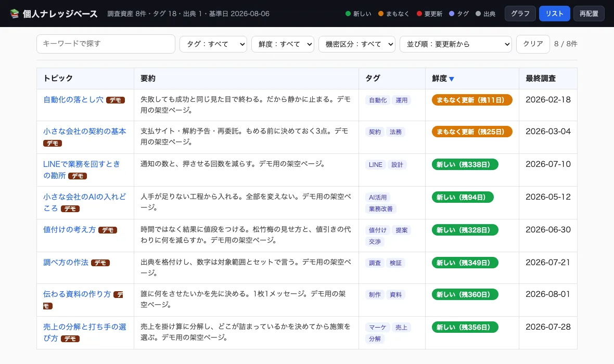Click the 検証 tag chip
The width and height of the screenshot is (614, 364).
click(395, 263)
